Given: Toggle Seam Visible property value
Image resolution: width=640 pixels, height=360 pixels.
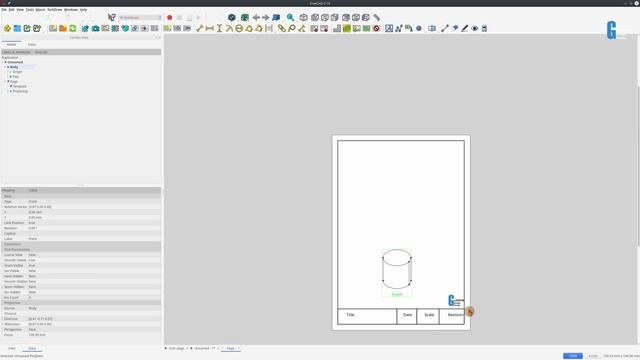Looking at the screenshot, I should coord(94,265).
